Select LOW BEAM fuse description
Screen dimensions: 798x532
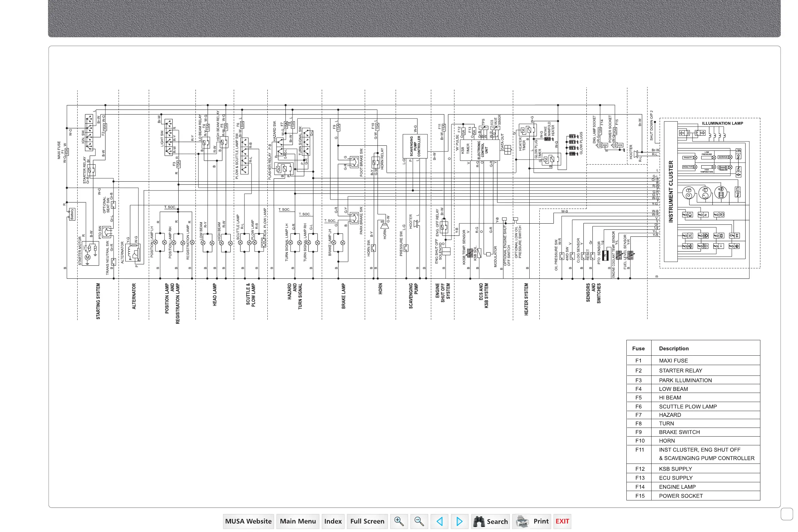(673, 389)
